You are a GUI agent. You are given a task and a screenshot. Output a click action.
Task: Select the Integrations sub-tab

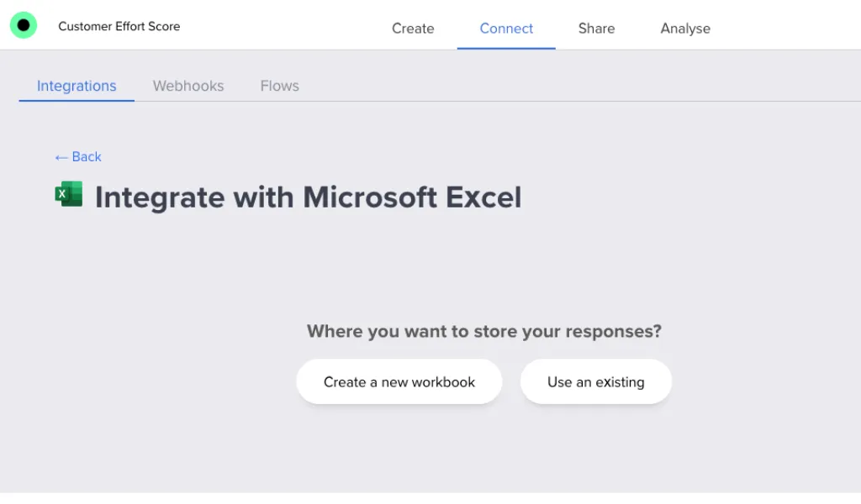point(77,86)
